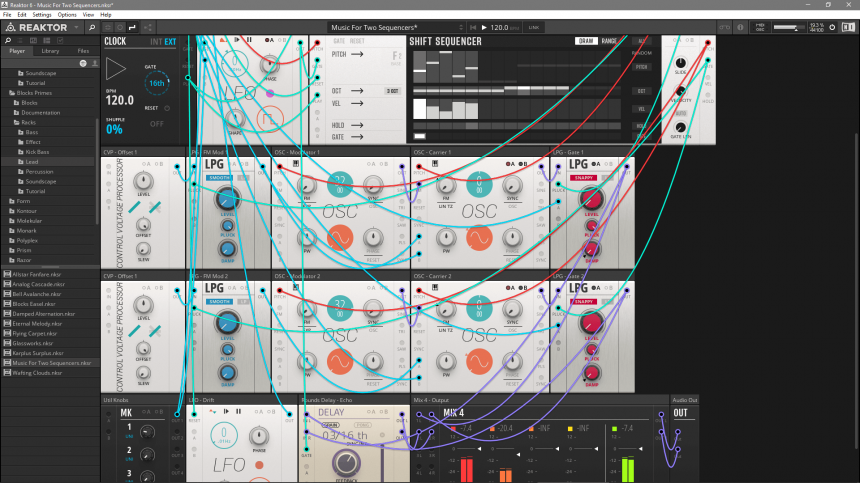Click the Reaktor logo in the header

coord(36,27)
